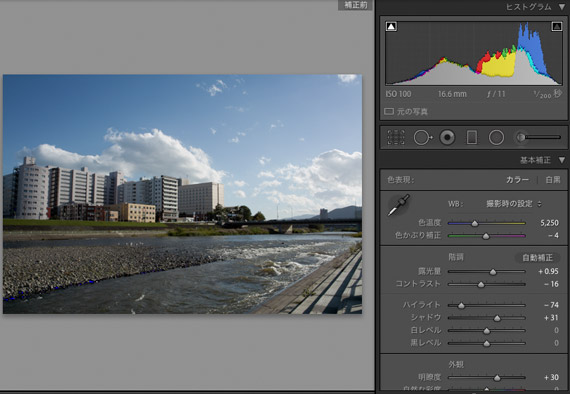The height and width of the screenshot is (394, 570).
Task: Toggle shadow clipping indicator in histogram
Action: point(391,27)
